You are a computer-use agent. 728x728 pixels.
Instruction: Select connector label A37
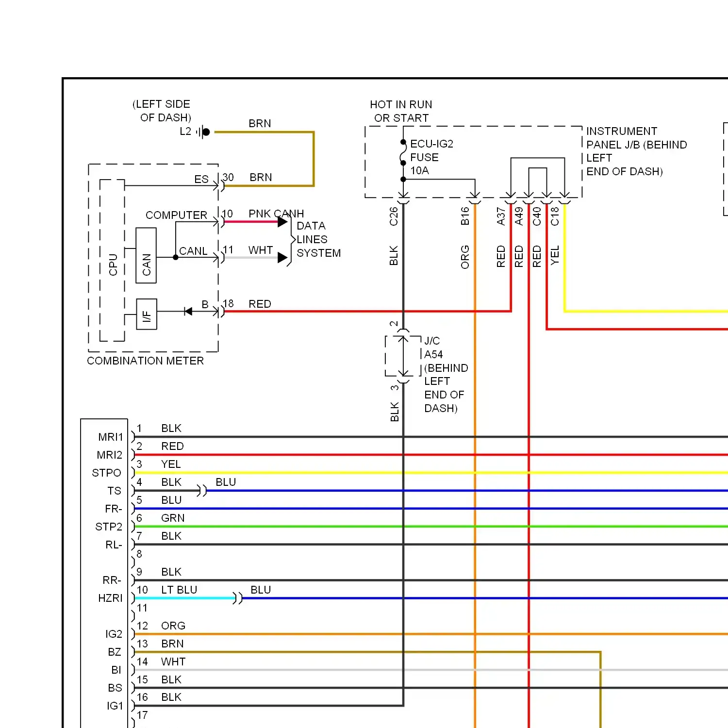501,216
